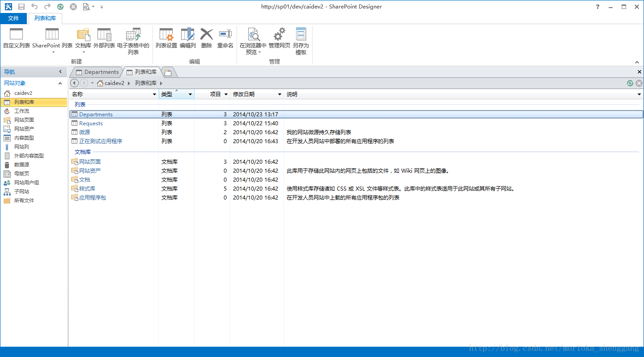Image resolution: width=644 pixels, height=357 pixels.
Task: Collapse the 网站对象 section
Action: coord(60,83)
